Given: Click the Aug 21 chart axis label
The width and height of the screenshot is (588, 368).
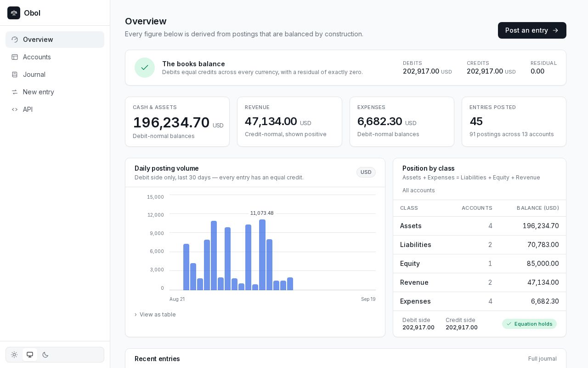Looking at the screenshot, I should (177, 299).
